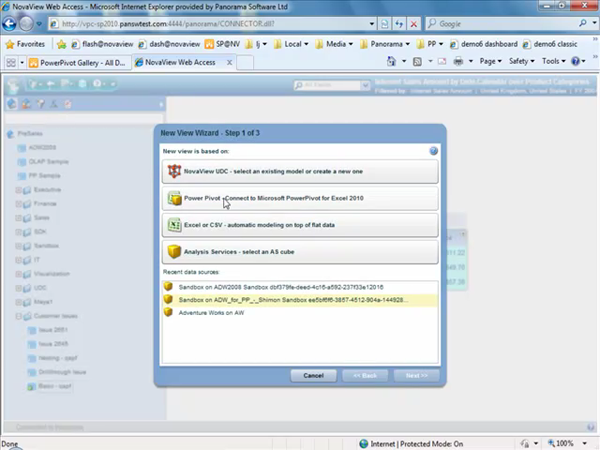
Task: Choose Analysis Services AS cube option
Action: tap(300, 252)
